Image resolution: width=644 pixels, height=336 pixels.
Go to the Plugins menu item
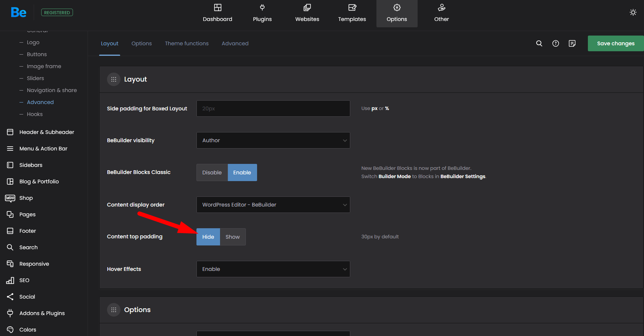point(262,13)
